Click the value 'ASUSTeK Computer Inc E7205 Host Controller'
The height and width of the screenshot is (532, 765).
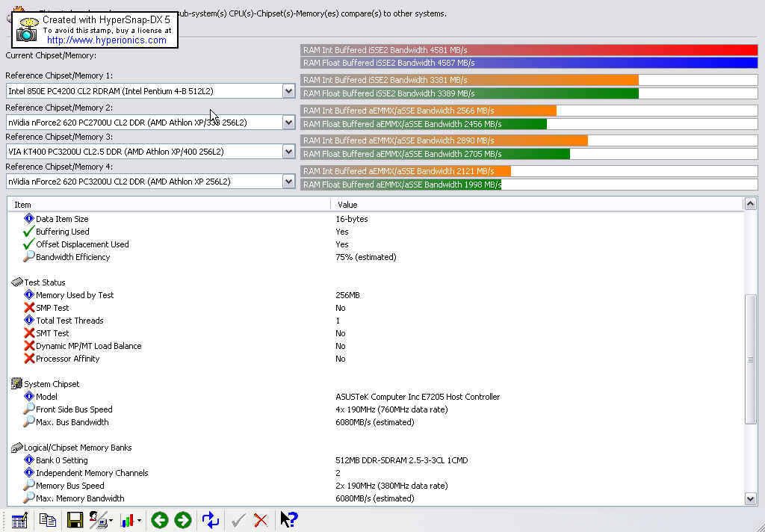[x=418, y=397]
